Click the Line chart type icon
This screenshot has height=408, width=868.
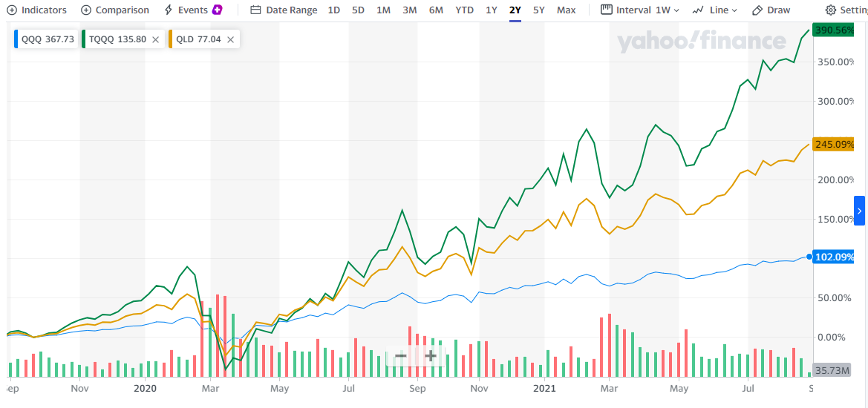coord(697,10)
